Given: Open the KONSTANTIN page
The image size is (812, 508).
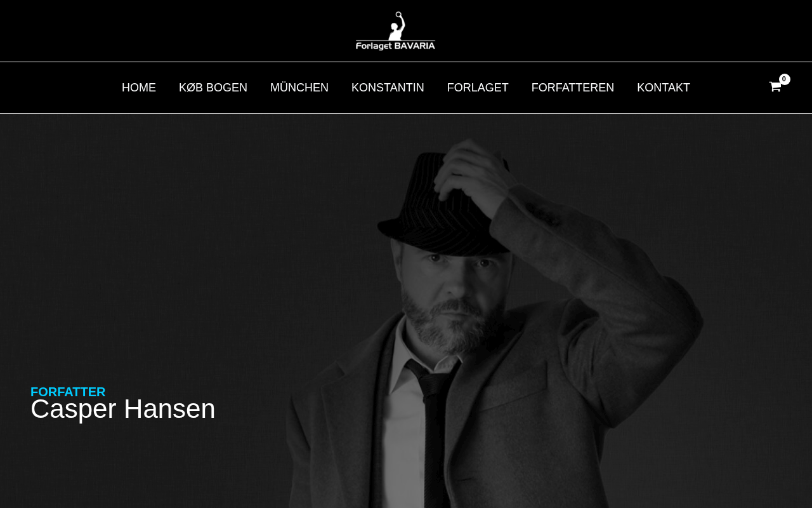Looking at the screenshot, I should pos(388,88).
